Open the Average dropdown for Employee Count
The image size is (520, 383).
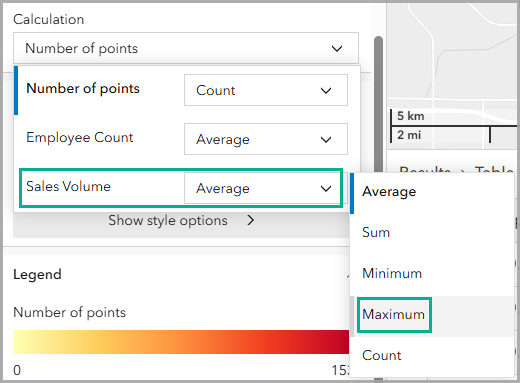266,139
